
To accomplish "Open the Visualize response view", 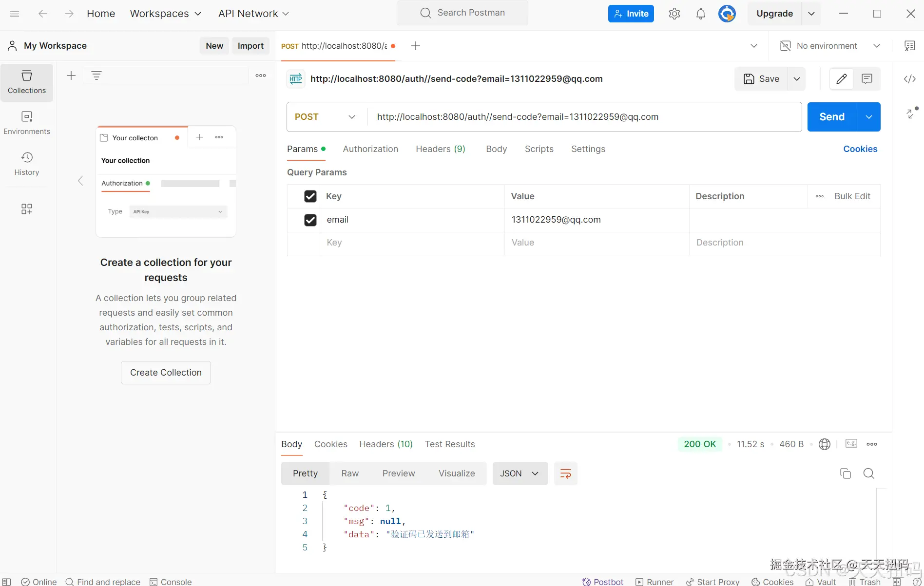I will 457,473.
